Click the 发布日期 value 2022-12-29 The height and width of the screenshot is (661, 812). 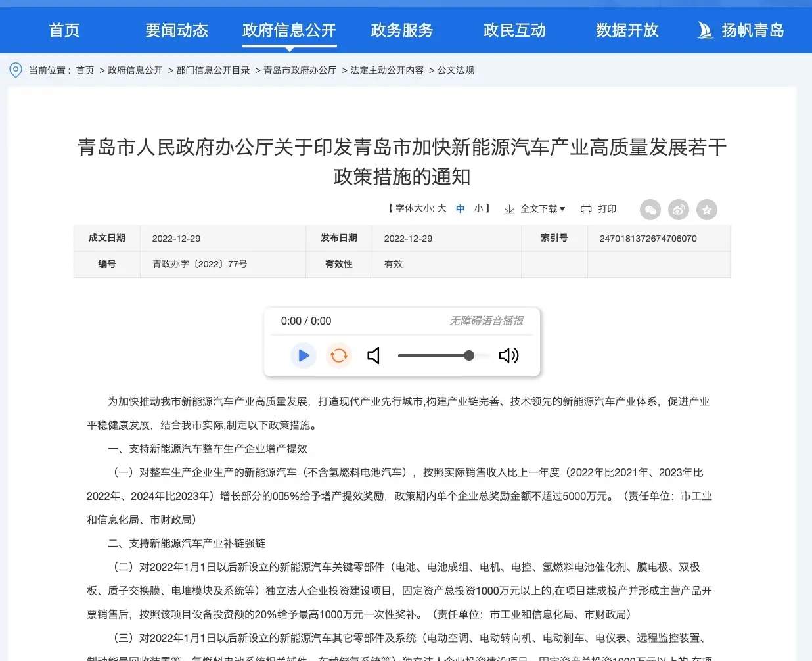(408, 239)
